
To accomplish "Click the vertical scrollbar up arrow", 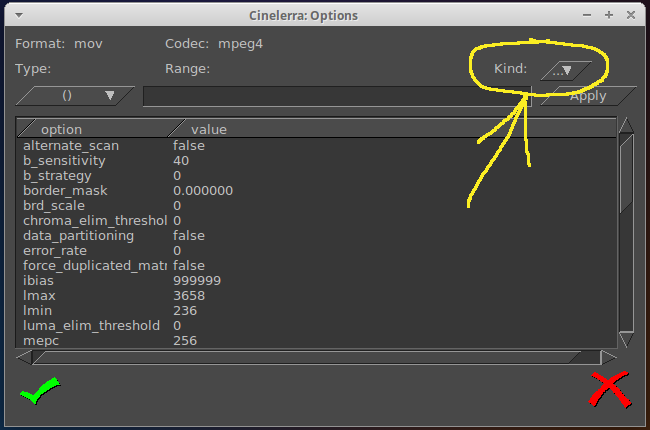I will [626, 126].
